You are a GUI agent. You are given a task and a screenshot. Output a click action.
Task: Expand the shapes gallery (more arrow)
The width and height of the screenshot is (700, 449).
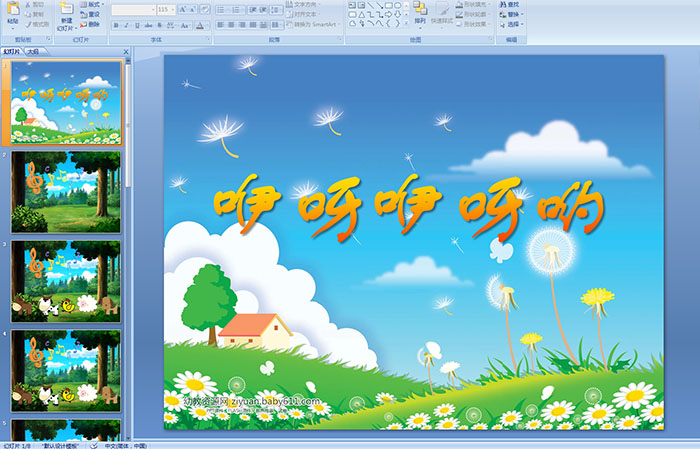tap(406, 22)
